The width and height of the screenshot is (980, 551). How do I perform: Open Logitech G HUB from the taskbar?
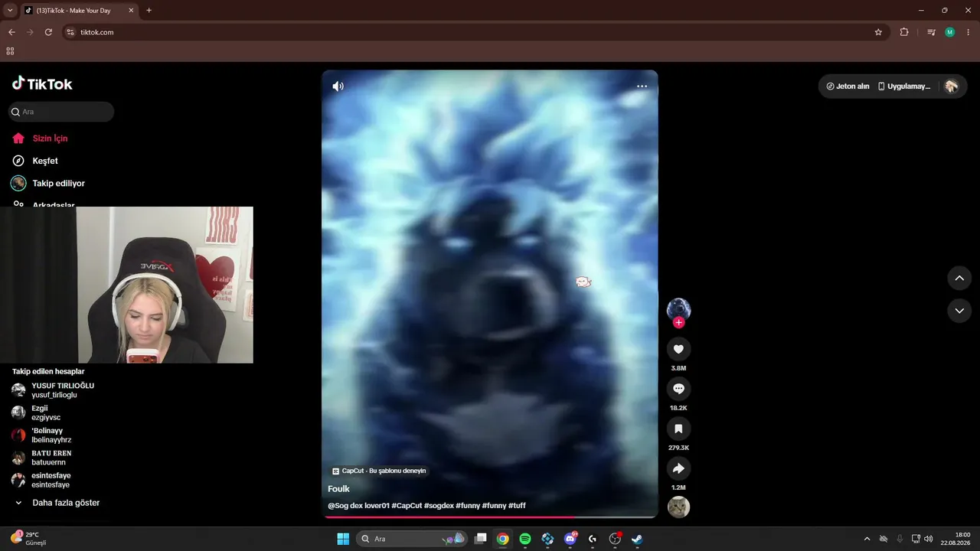[x=593, y=539]
